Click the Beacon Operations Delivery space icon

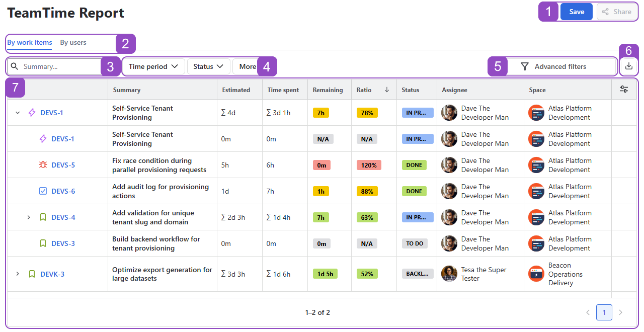click(x=536, y=274)
